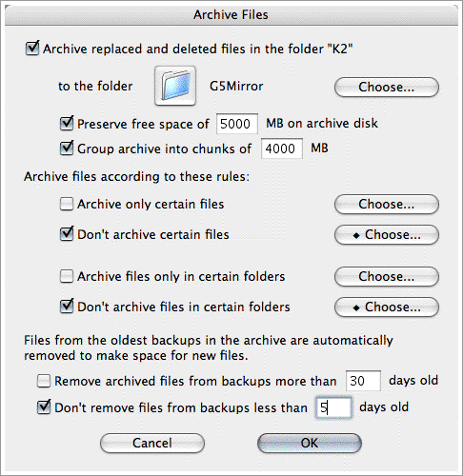Uncheck Archive replaced and deleted files checkbox
Viewport: 463px width, 476px height.
(32, 49)
